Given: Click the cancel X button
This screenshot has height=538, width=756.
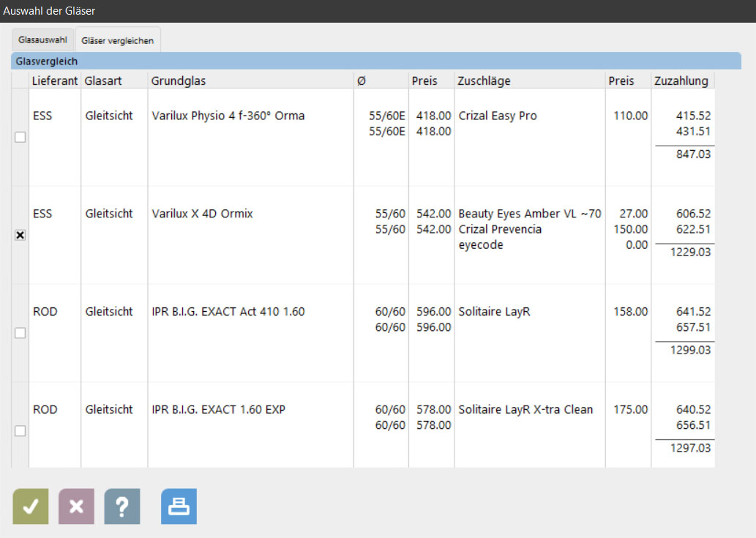Looking at the screenshot, I should pyautogui.click(x=76, y=507).
